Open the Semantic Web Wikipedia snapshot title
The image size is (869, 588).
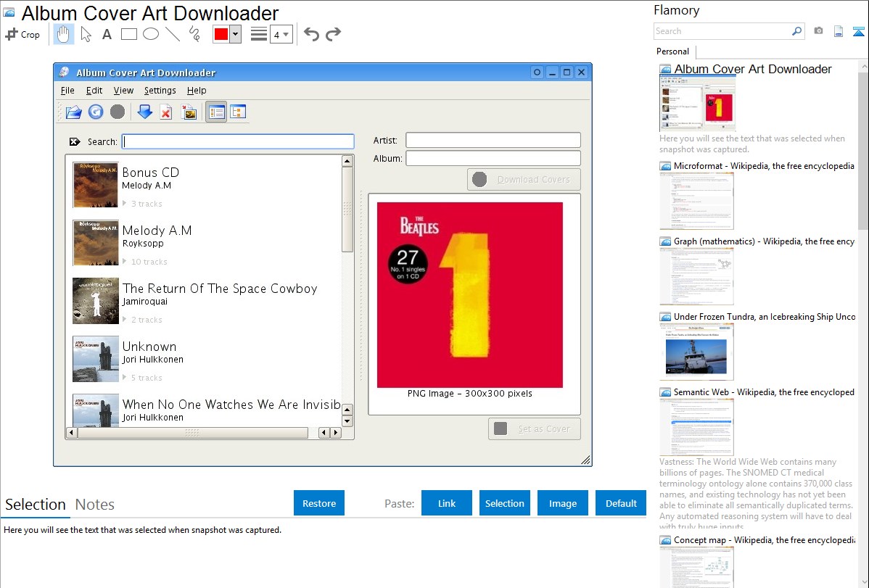[765, 392]
